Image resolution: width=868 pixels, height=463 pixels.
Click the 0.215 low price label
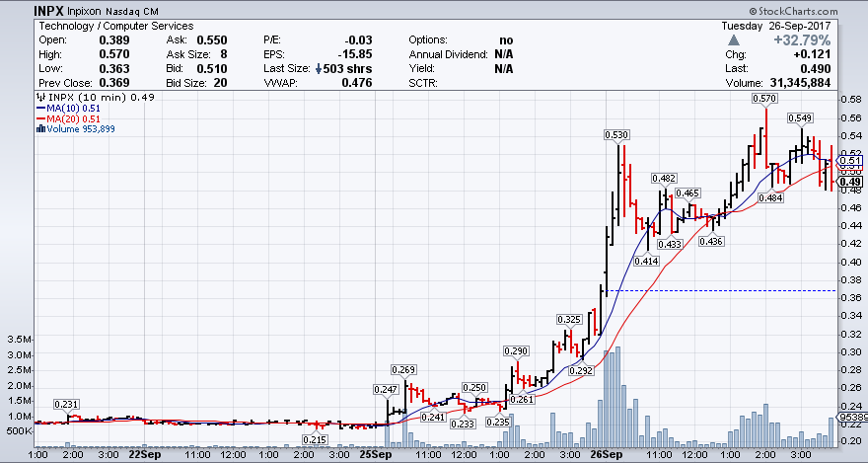click(315, 439)
